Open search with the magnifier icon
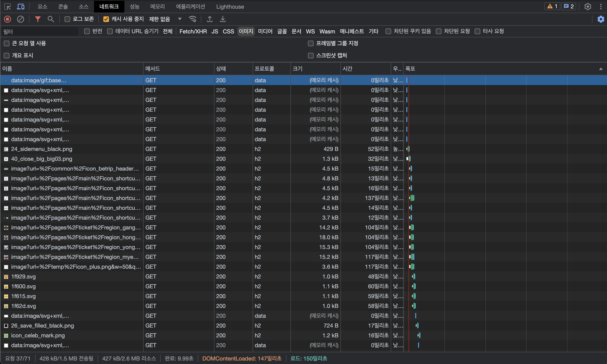Image resolution: width=607 pixels, height=364 pixels. click(x=51, y=19)
